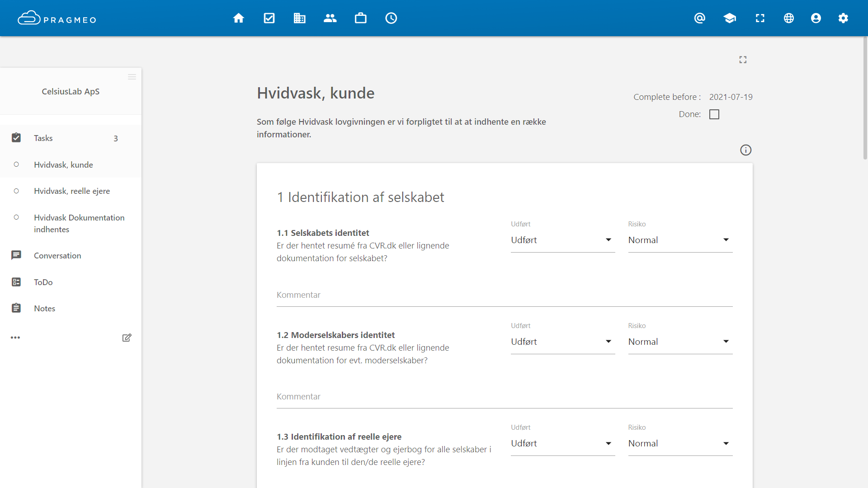Click the info icon above the form
This screenshot has height=488, width=868.
(745, 150)
